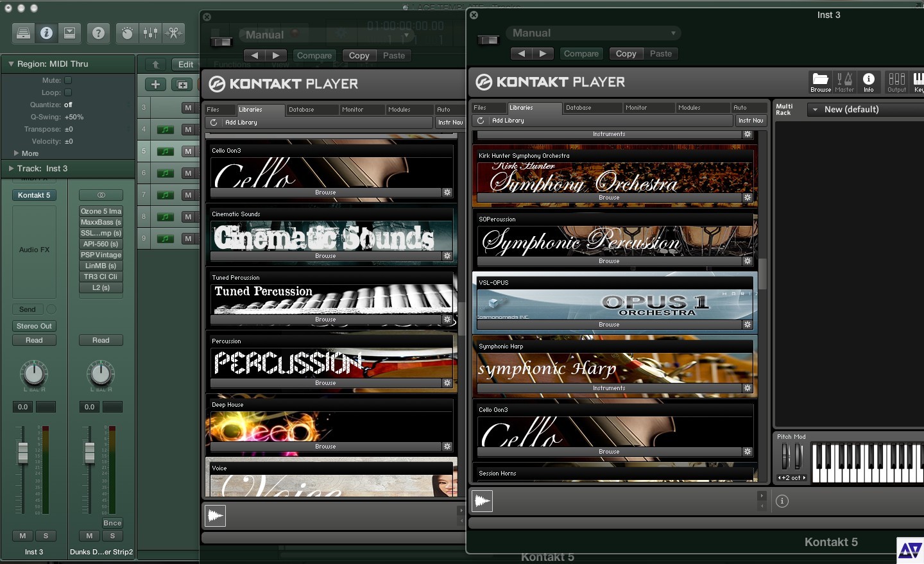
Task: Switch to Files tab in right Kontakt
Action: 488,108
